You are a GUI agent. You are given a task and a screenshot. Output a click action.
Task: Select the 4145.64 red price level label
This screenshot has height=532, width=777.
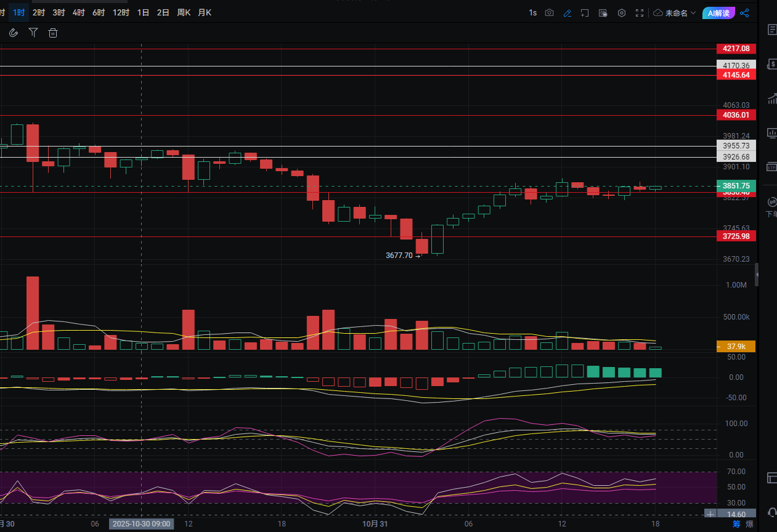tap(736, 75)
